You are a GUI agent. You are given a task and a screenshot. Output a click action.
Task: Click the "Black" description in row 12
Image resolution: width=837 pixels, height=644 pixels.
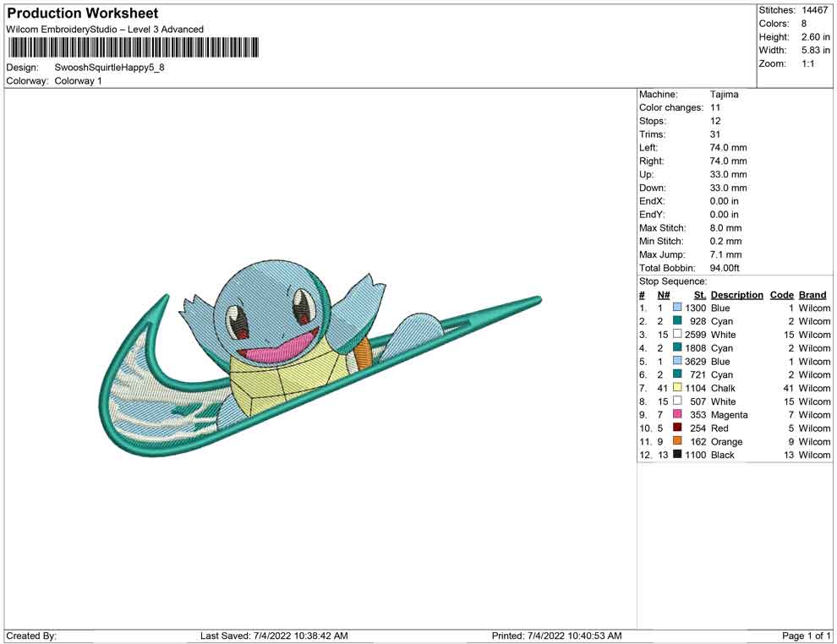[722, 455]
